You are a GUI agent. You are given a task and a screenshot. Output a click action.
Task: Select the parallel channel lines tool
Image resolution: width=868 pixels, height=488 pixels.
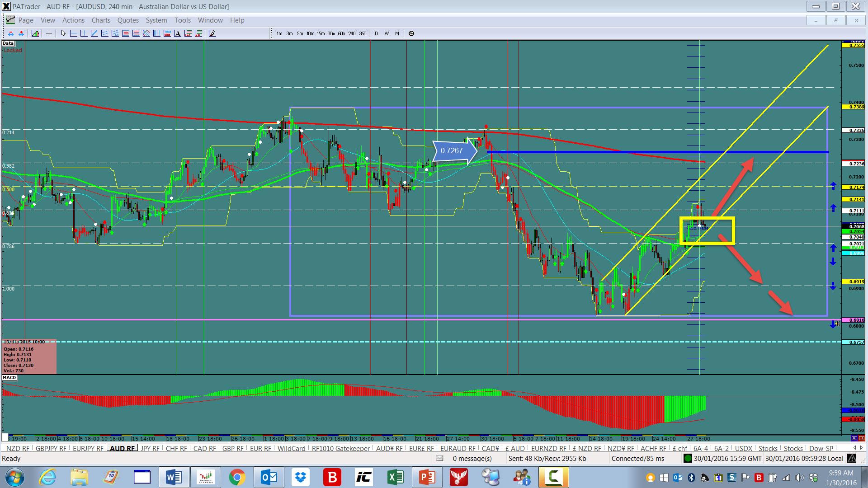pos(104,33)
